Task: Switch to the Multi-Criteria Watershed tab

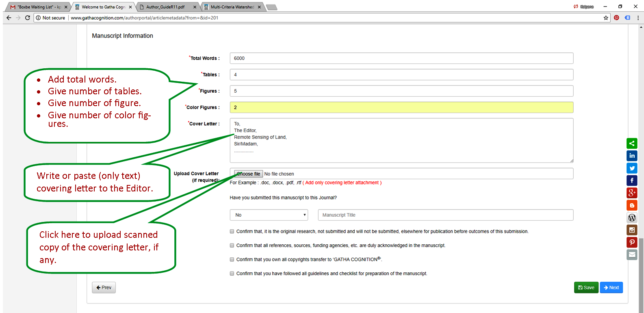Action: 232,7
